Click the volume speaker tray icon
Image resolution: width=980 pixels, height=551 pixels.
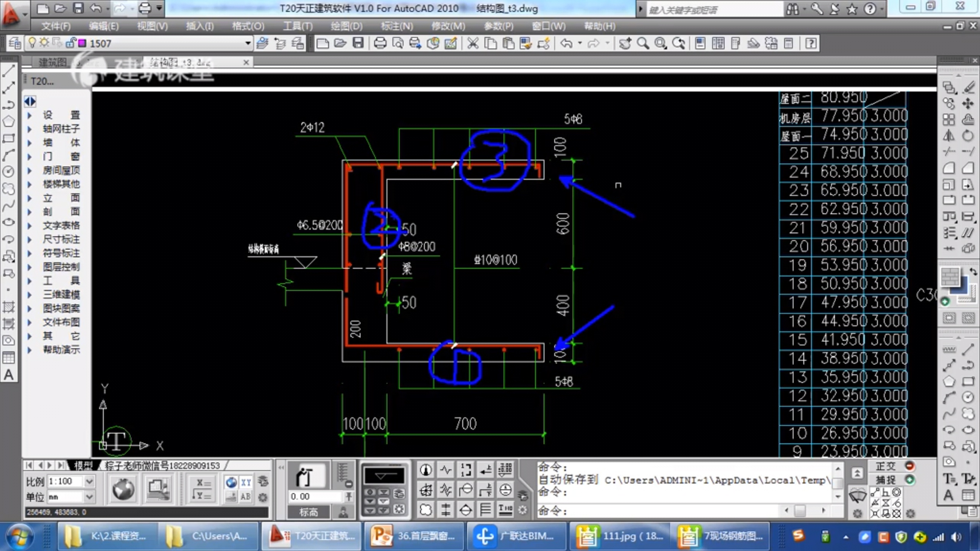point(956,537)
